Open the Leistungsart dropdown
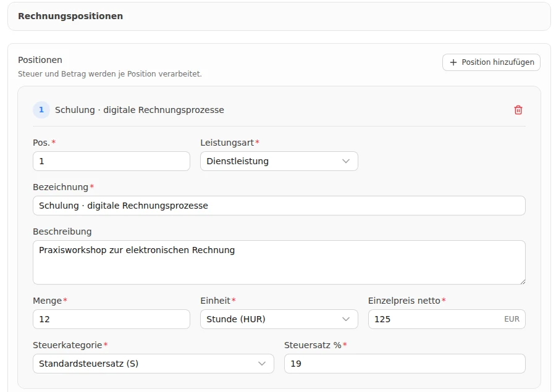Viewport: 556px width, 392px height. point(279,161)
